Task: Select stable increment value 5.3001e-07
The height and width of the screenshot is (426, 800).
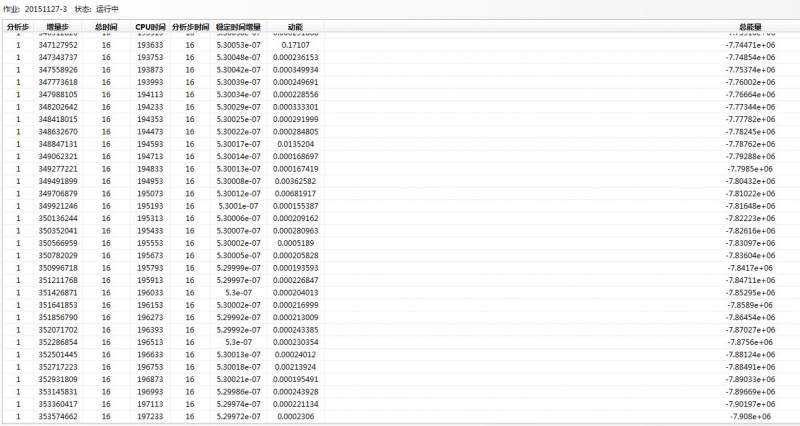Action: point(238,206)
